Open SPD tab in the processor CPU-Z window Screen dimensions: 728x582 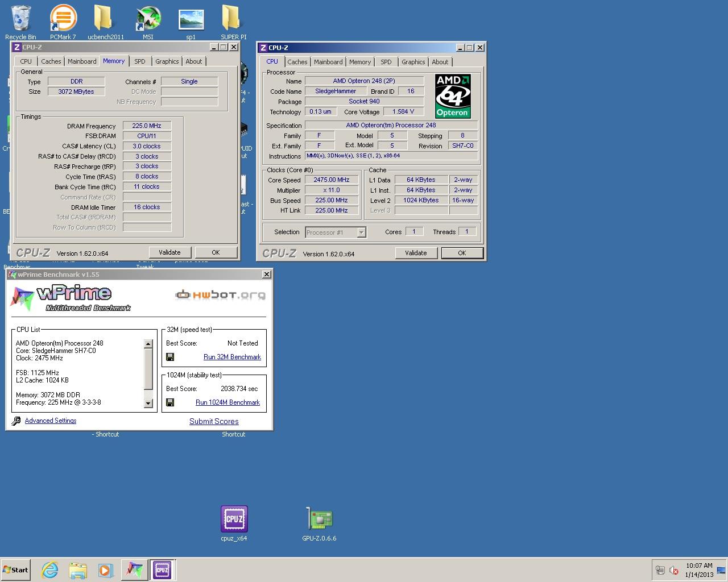click(386, 62)
